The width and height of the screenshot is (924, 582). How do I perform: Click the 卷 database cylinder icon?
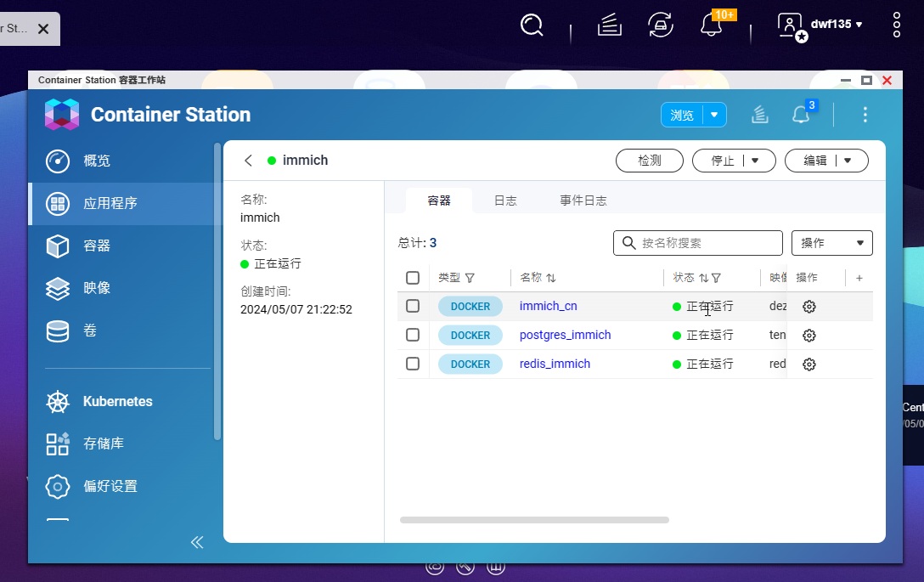coord(58,331)
